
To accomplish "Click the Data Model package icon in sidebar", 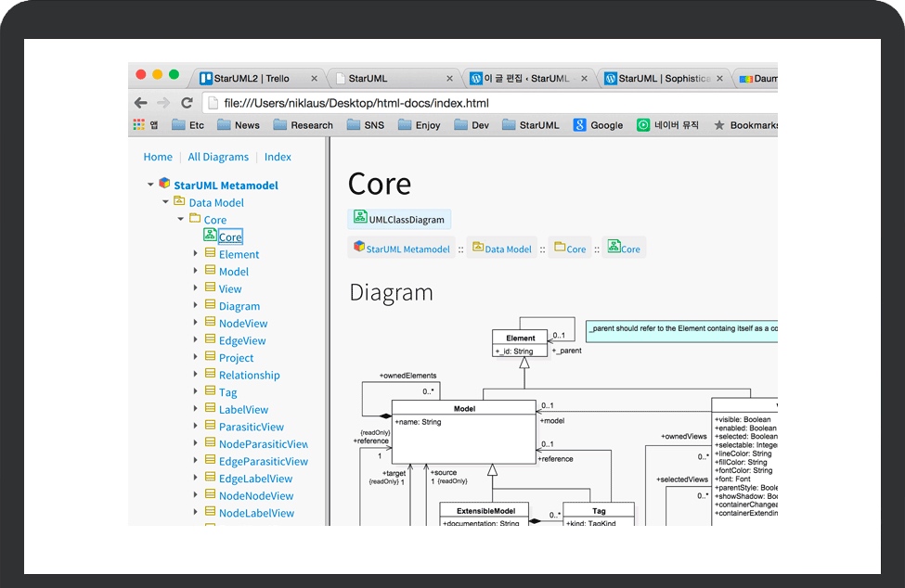I will pos(179,201).
